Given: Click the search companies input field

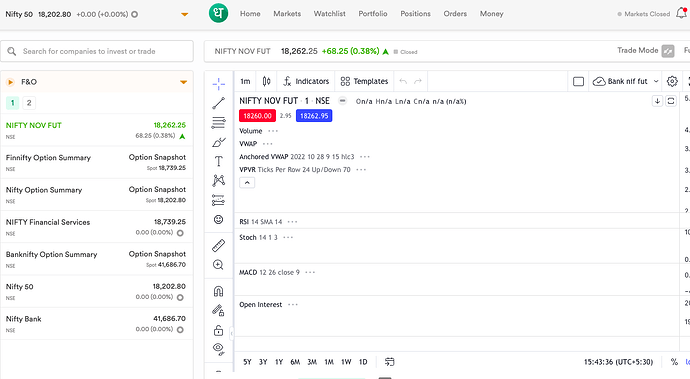Looking at the screenshot, I should (97, 51).
